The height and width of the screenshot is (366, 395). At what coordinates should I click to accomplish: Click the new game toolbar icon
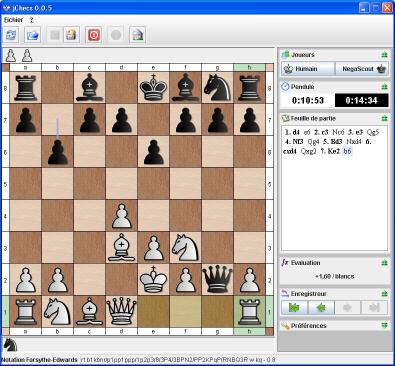(12, 35)
